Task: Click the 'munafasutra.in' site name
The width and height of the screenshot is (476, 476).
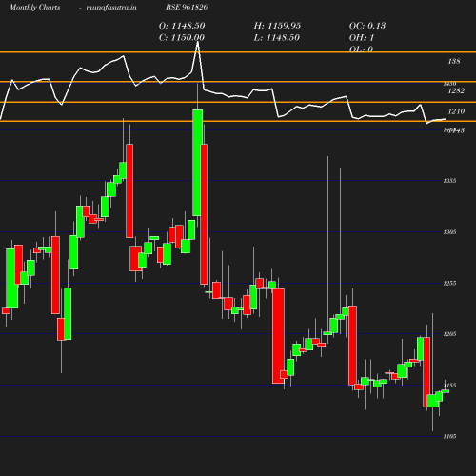Action: click(111, 7)
